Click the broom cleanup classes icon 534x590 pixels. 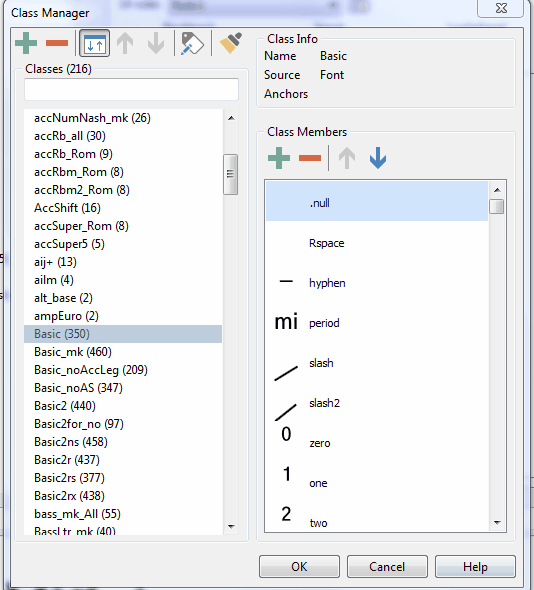point(231,43)
